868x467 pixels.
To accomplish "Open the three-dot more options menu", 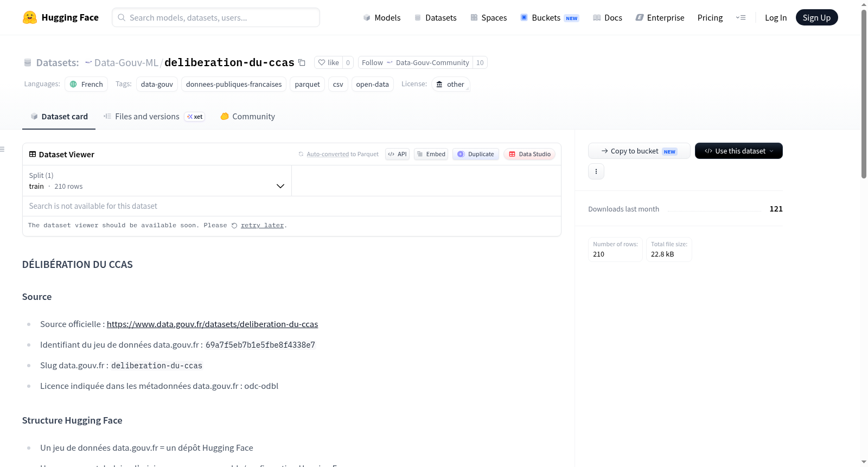I will [596, 171].
